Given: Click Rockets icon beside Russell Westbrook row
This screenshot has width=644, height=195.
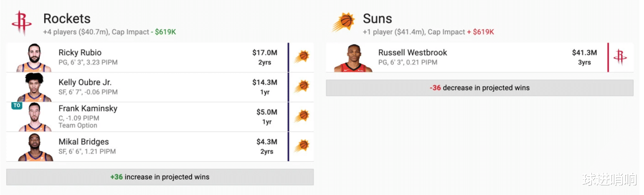Looking at the screenshot, I should [620, 57].
